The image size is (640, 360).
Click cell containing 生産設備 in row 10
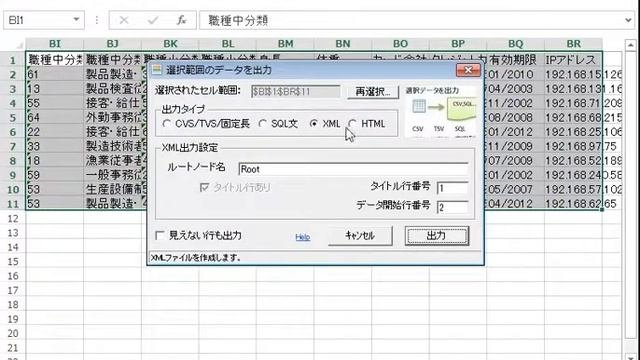112,189
